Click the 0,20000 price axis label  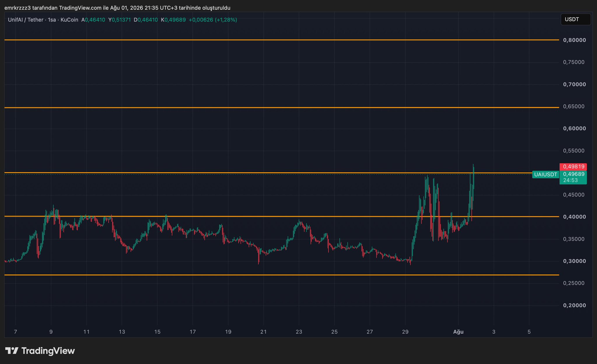pos(574,305)
